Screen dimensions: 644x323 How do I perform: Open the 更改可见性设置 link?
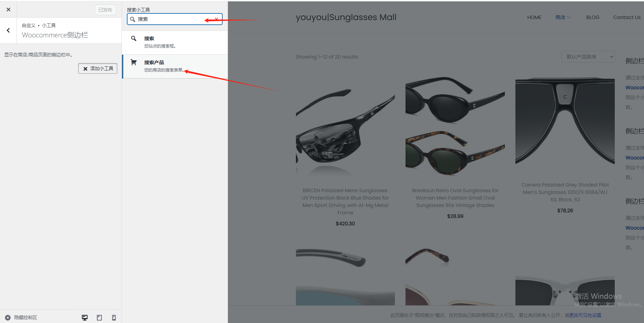pyautogui.click(x=585, y=315)
